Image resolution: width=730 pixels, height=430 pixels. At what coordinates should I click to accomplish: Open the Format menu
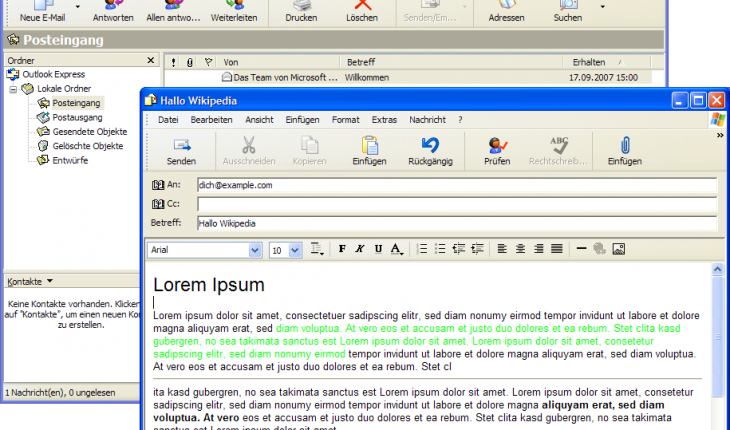[345, 120]
